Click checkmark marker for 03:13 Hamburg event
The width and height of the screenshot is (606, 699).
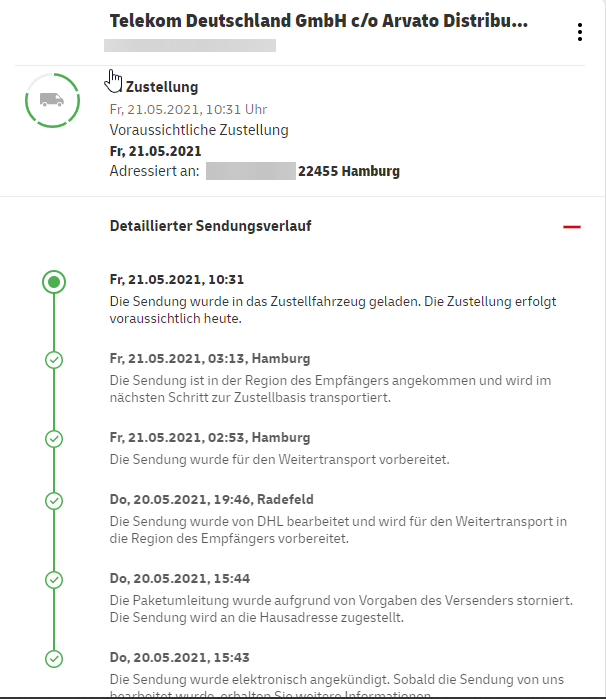[x=54, y=360]
